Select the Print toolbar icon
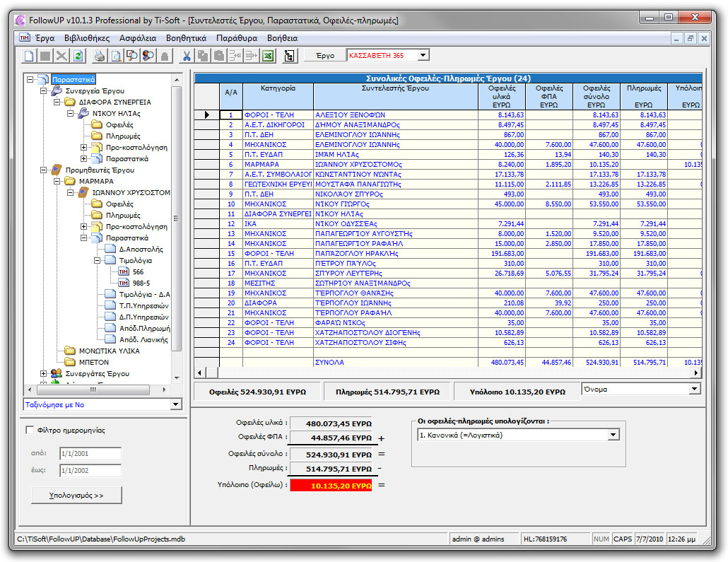728x562 pixels. pos(99,55)
